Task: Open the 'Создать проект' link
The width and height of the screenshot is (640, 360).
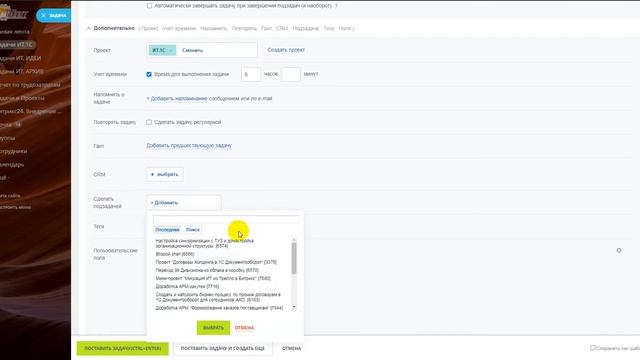Action: (286, 50)
